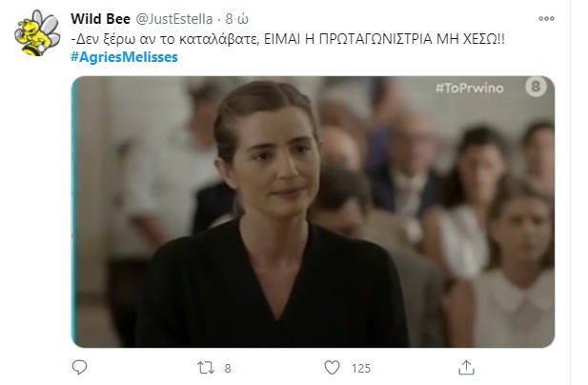Click the woman's face in the GIF

[x=275, y=161]
